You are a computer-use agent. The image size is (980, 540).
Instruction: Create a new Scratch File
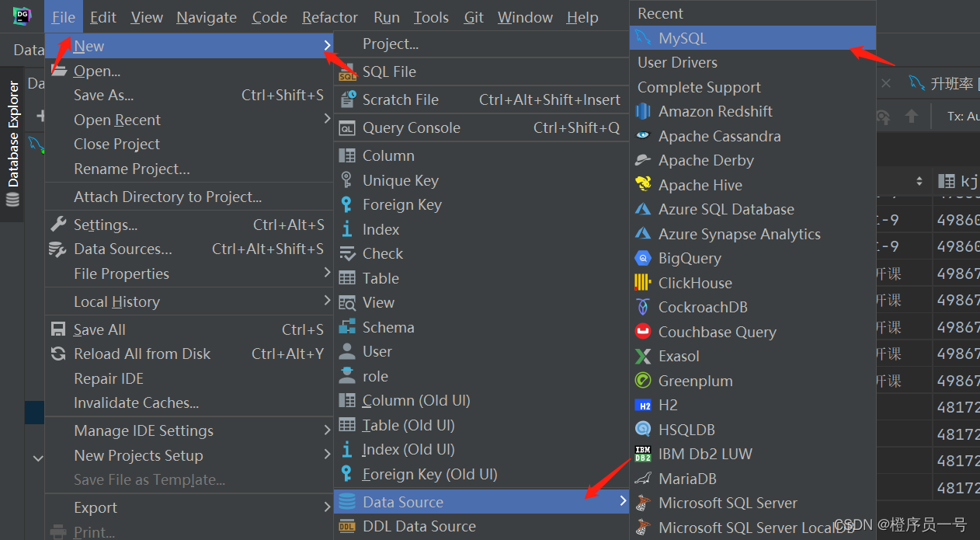coord(481,99)
